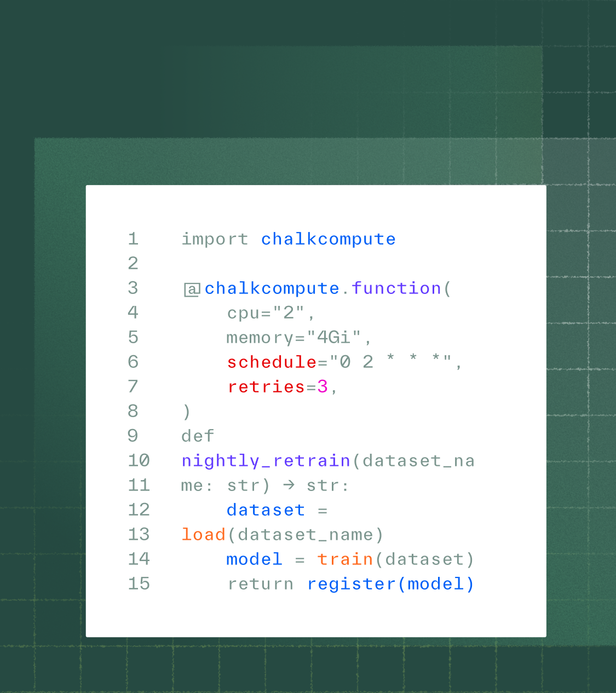Click the orange "load" call

tap(204, 535)
